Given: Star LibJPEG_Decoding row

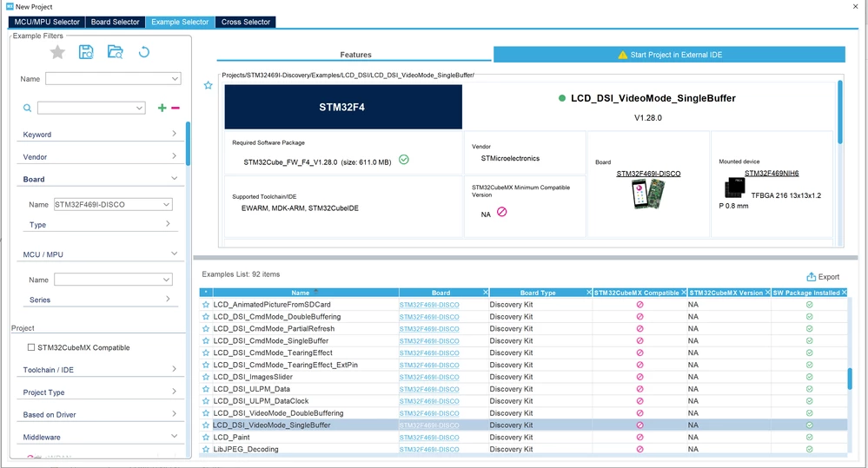Looking at the screenshot, I should point(206,449).
